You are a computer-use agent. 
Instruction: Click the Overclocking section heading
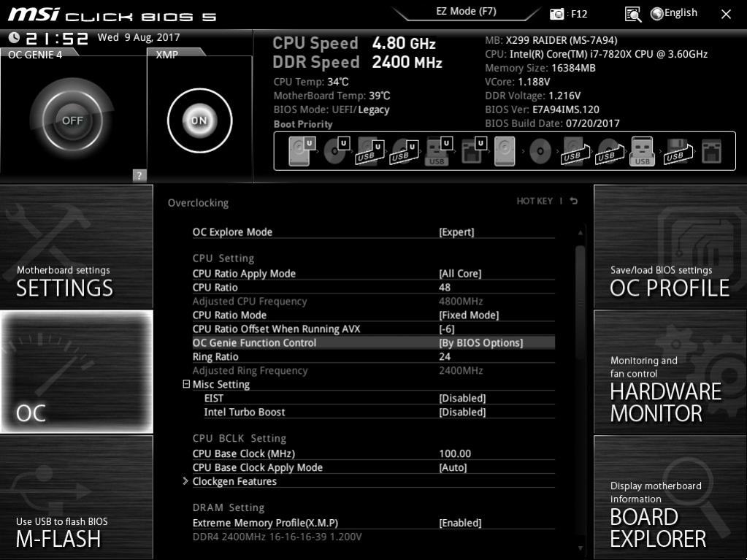[x=198, y=203]
